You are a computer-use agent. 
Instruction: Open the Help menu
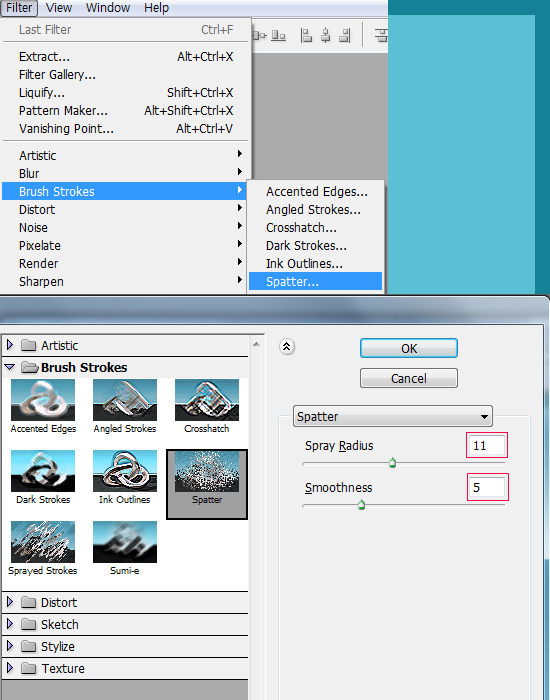point(157,8)
